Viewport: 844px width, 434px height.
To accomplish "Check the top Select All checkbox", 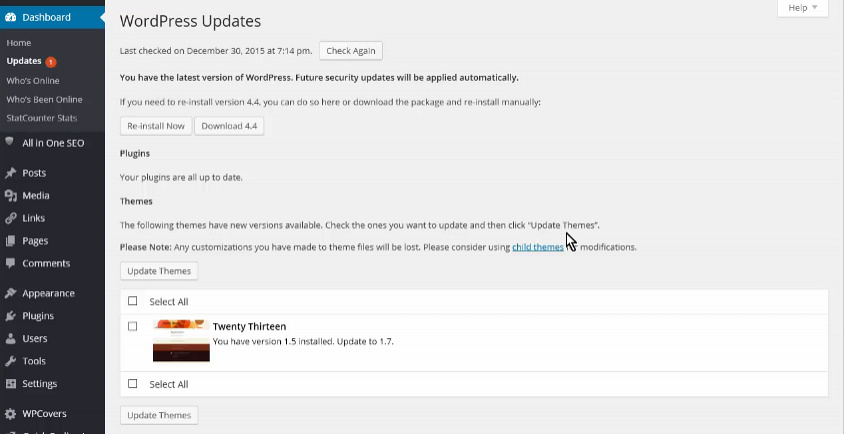I will click(132, 301).
